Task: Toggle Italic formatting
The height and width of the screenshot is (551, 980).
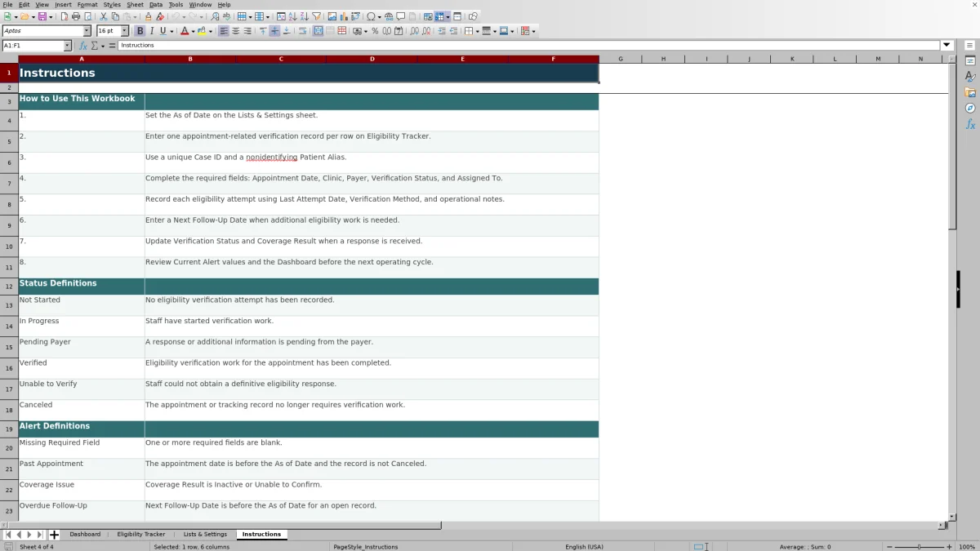Action: pyautogui.click(x=151, y=31)
